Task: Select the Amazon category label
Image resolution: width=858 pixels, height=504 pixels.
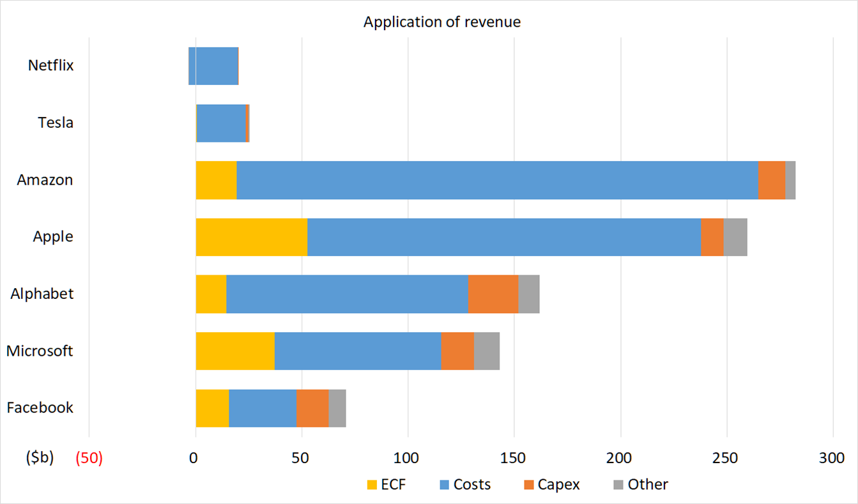Action: tap(45, 179)
